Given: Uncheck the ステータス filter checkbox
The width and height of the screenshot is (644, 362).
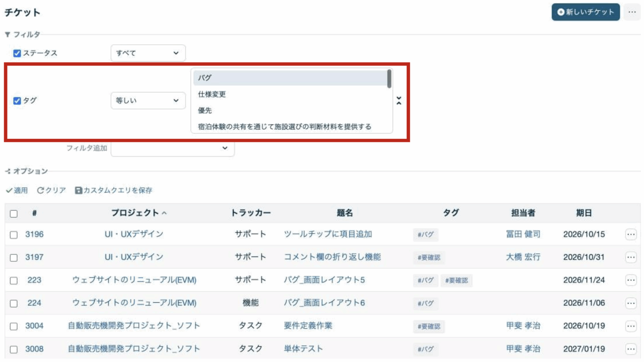Looking at the screenshot, I should (x=17, y=53).
